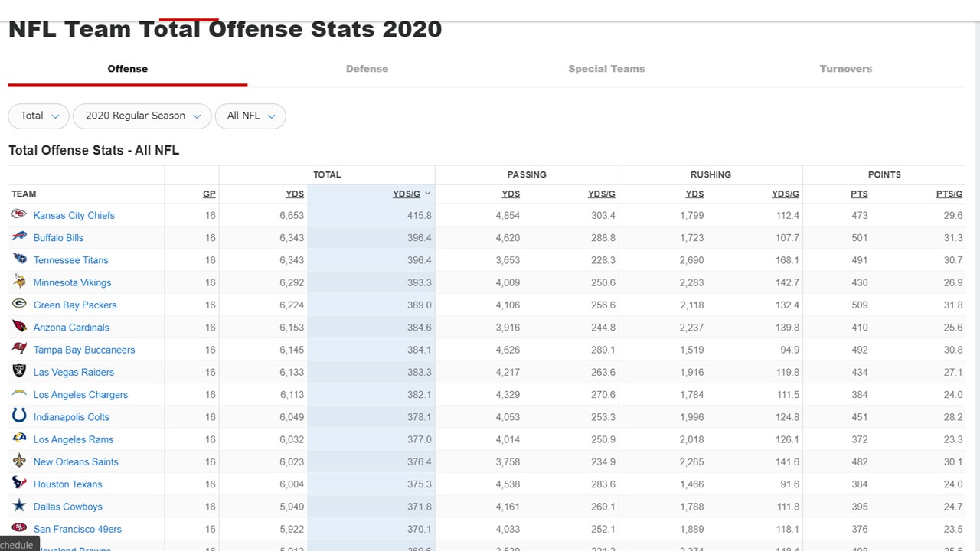Select Vikings 6,292 total yards cell
Image resolution: width=980 pixels, height=551 pixels.
tap(292, 282)
